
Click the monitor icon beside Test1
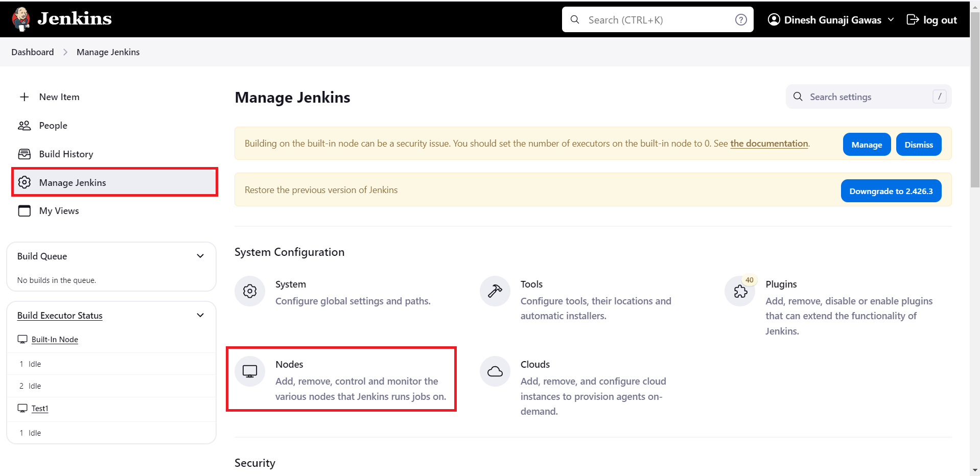(22, 408)
